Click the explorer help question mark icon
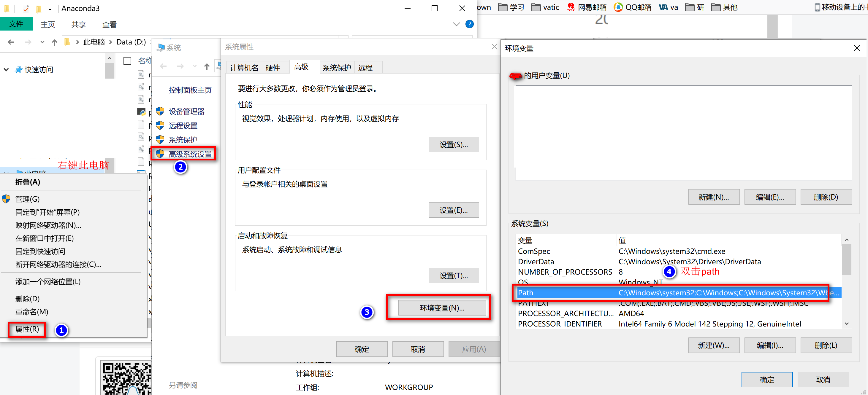Viewport: 868px width, 395px height. click(x=469, y=24)
